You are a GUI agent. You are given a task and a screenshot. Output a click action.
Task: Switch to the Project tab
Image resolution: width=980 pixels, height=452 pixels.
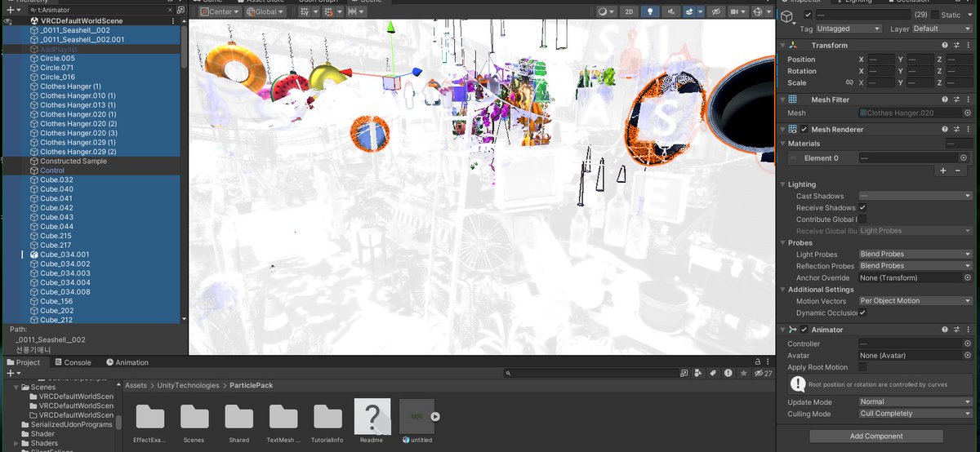[x=23, y=362]
